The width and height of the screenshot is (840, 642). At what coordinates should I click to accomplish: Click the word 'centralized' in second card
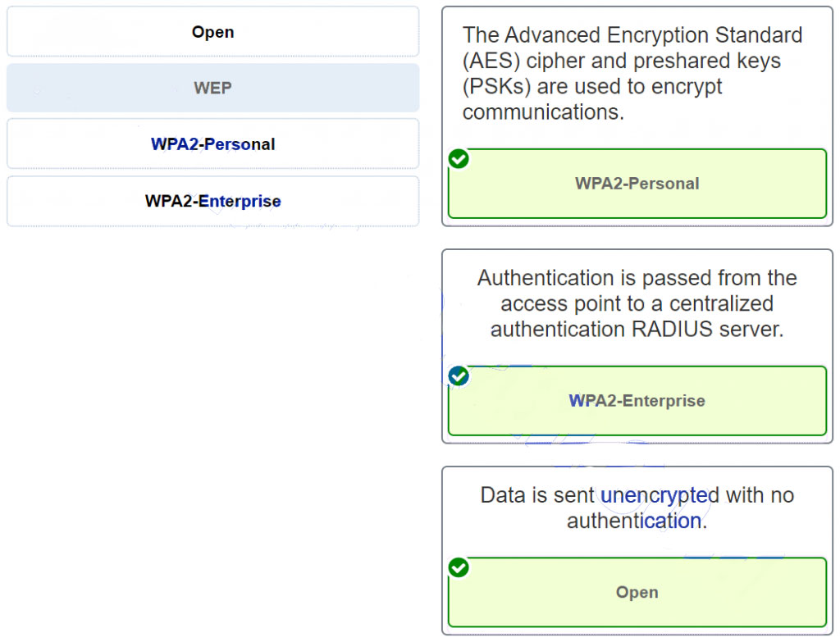tap(722, 303)
